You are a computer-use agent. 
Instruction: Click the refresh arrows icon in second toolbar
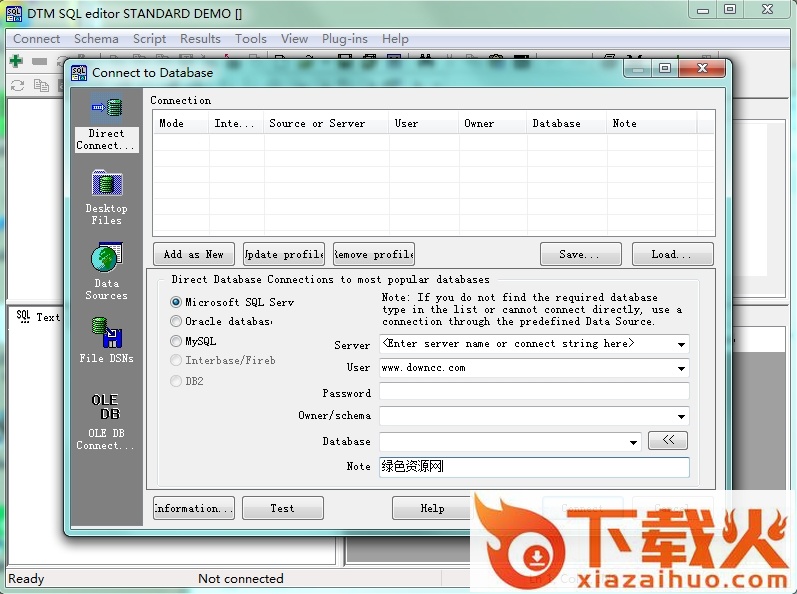tap(17, 85)
